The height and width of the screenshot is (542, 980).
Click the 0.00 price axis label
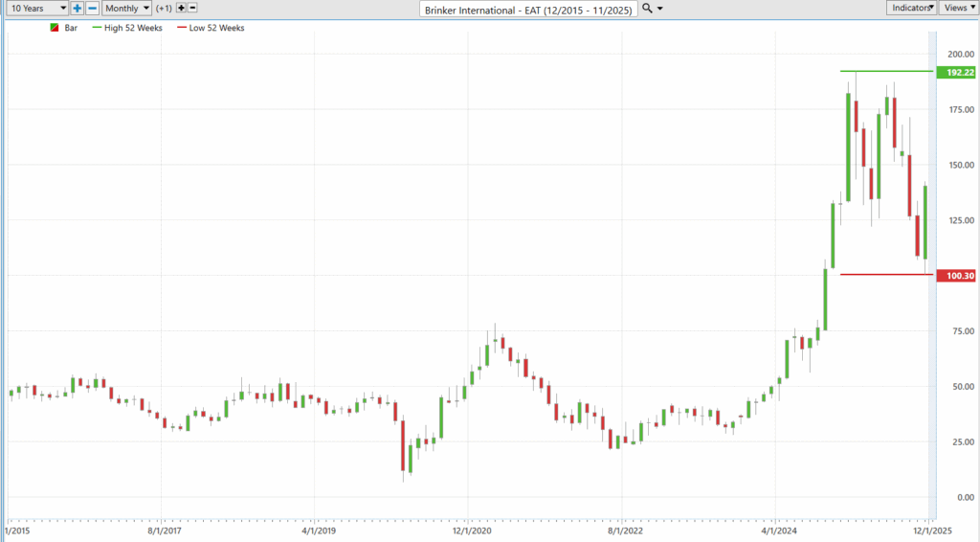[x=965, y=498]
